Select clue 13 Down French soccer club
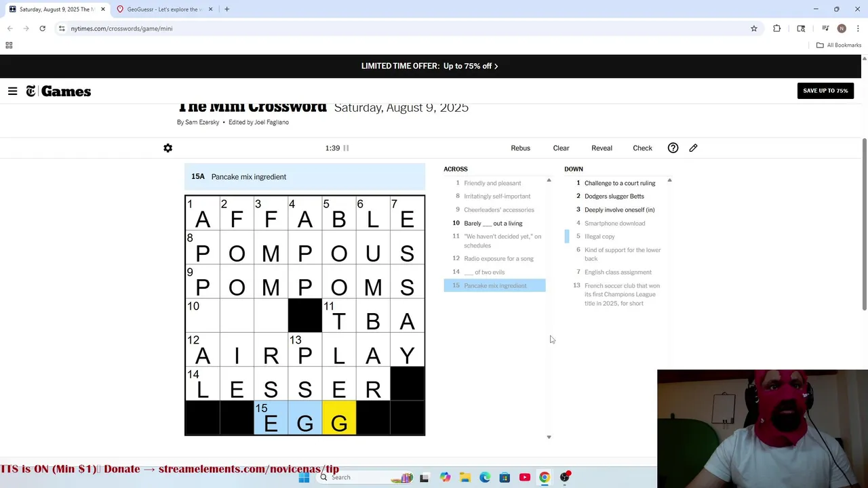868x488 pixels. click(615, 294)
